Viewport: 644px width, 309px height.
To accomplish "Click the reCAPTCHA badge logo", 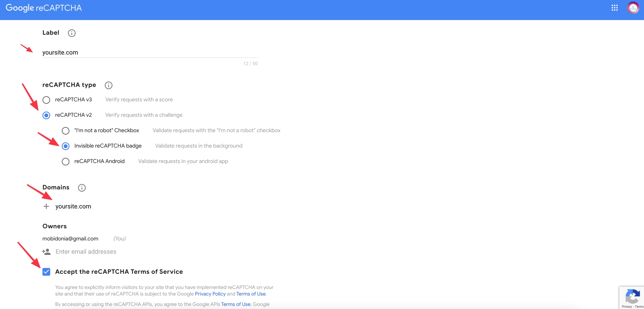I will click(x=633, y=296).
